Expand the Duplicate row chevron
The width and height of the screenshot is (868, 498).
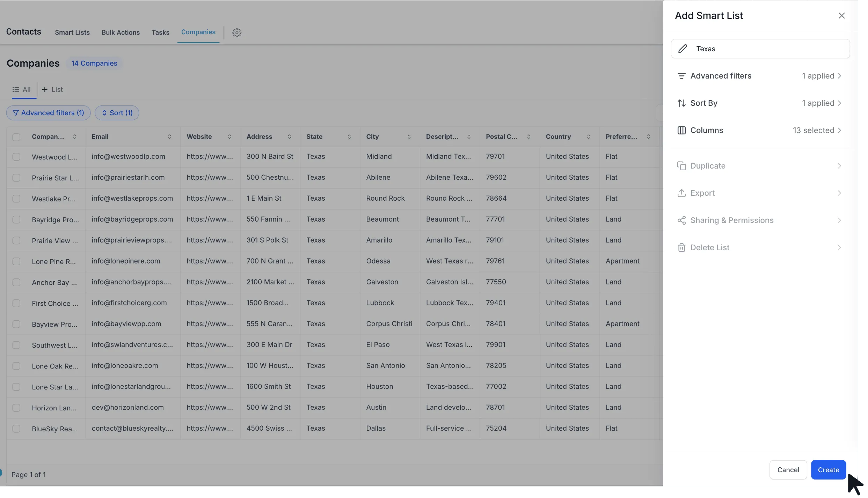[839, 166]
